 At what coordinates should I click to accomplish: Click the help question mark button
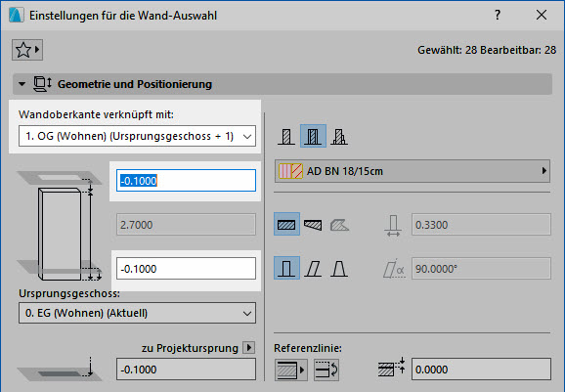point(498,15)
